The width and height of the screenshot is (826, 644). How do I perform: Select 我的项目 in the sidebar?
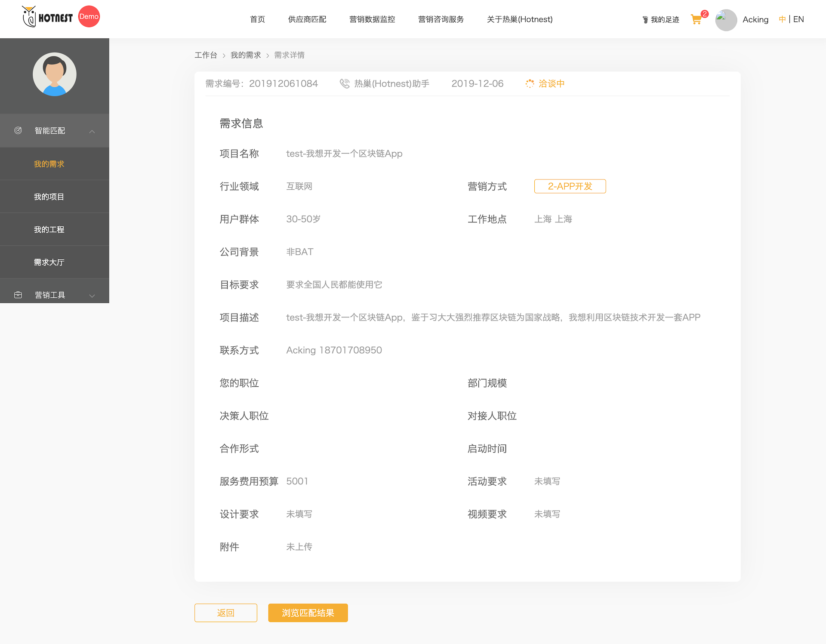49,197
